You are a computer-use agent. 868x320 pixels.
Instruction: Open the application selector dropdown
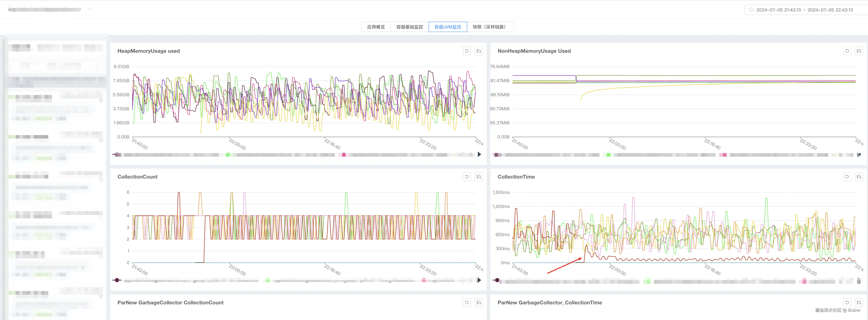pyautogui.click(x=89, y=9)
